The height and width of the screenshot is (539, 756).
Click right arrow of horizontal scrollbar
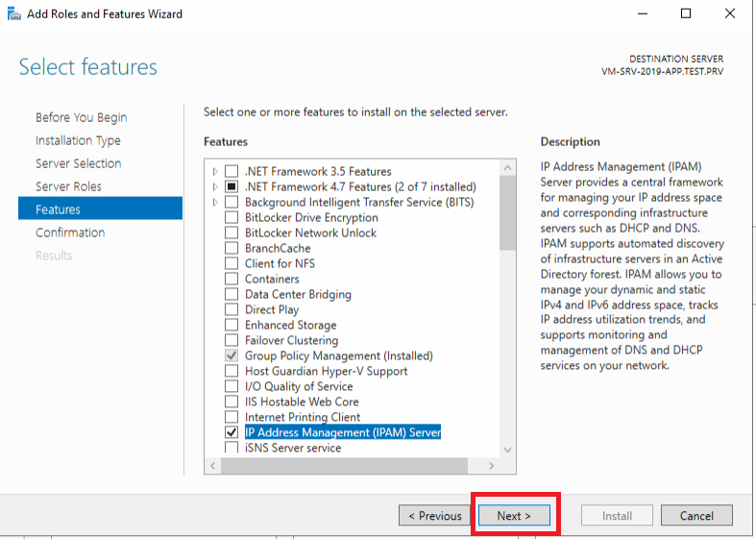coord(491,466)
